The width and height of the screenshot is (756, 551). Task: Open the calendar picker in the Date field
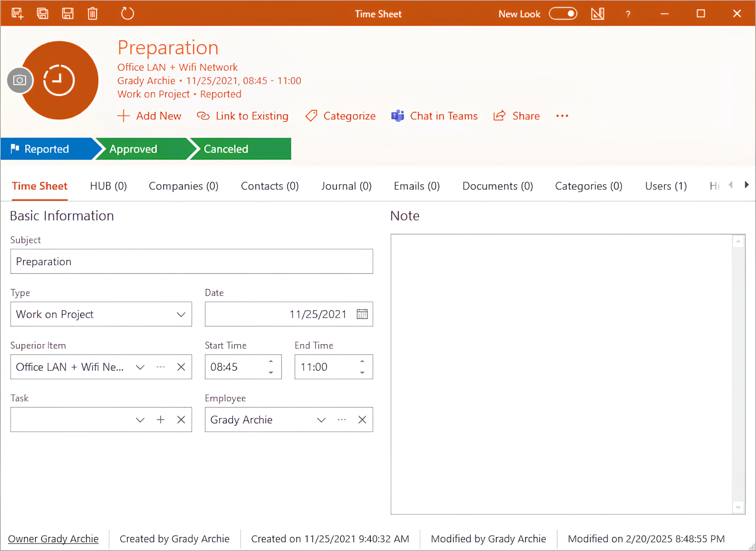pos(362,314)
